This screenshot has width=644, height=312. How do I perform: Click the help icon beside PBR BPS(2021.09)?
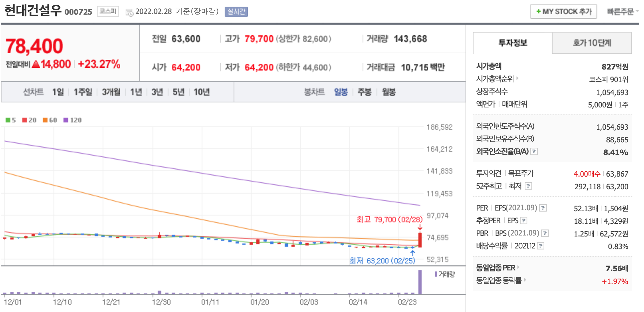click(545, 233)
